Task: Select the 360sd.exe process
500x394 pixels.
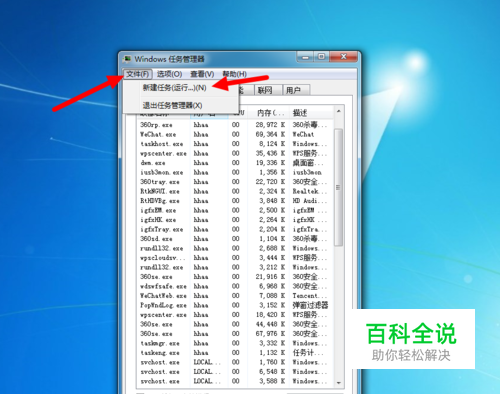Action: 156,239
